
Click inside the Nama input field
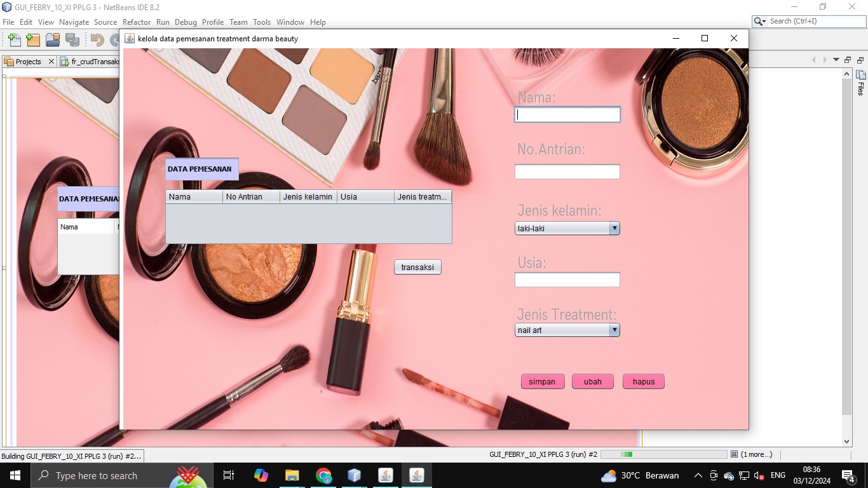coord(567,114)
